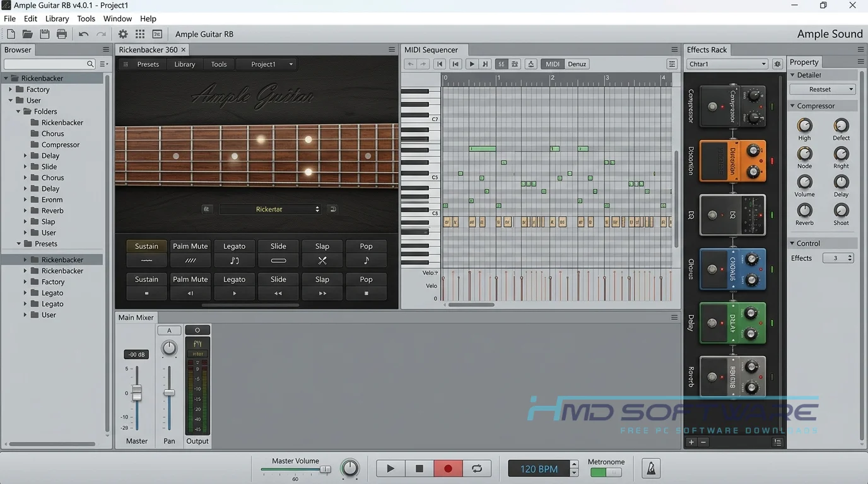The image size is (868, 484).
Task: Open the Chtar1 dropdown in Effects Rack
Action: pos(727,64)
